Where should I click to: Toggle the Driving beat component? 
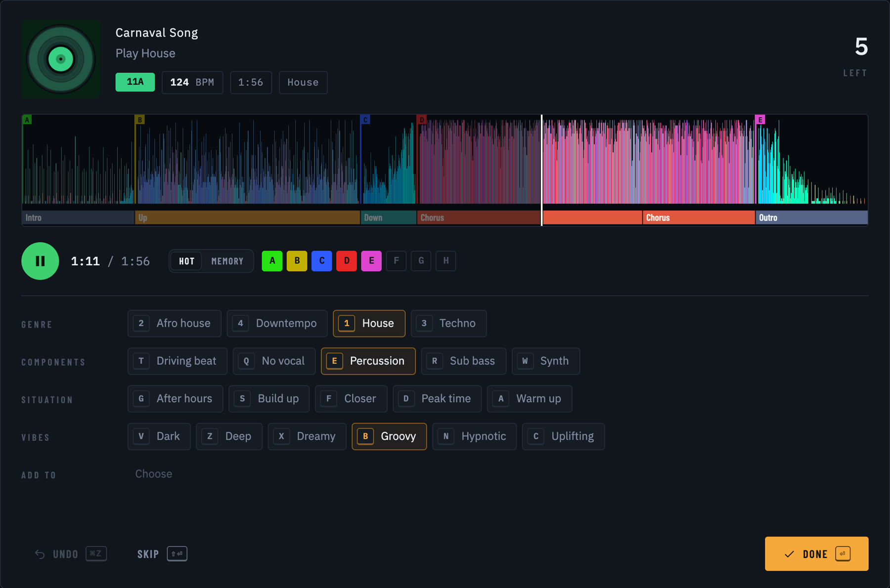point(178,361)
